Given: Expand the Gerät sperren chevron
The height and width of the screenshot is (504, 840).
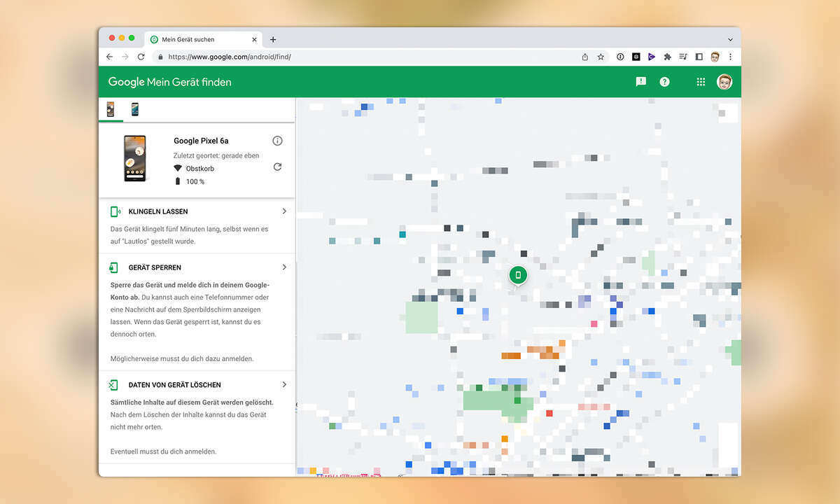Looking at the screenshot, I should point(284,267).
